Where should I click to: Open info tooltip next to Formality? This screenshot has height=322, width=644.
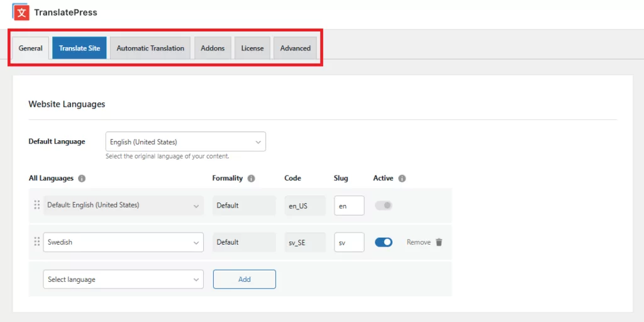pyautogui.click(x=252, y=179)
